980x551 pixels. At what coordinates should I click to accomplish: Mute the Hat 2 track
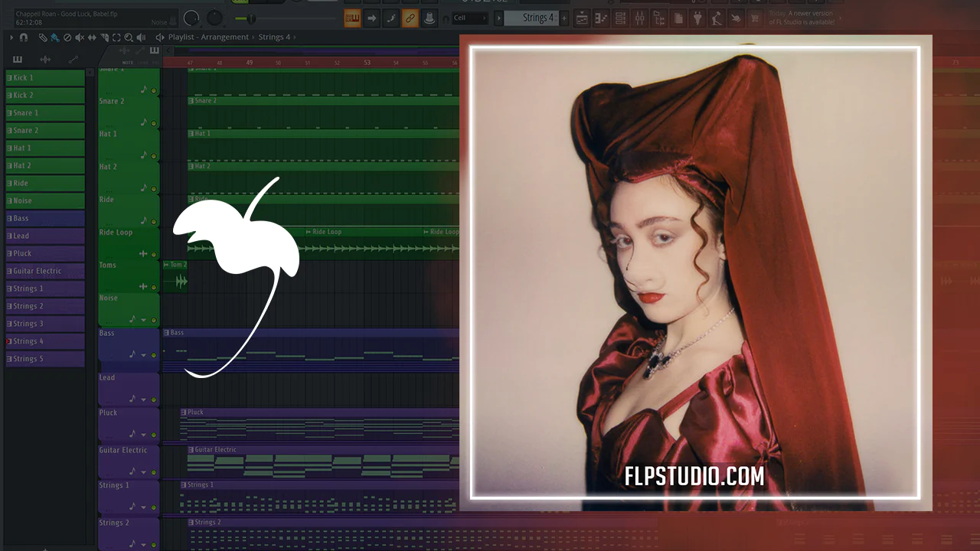pyautogui.click(x=154, y=188)
